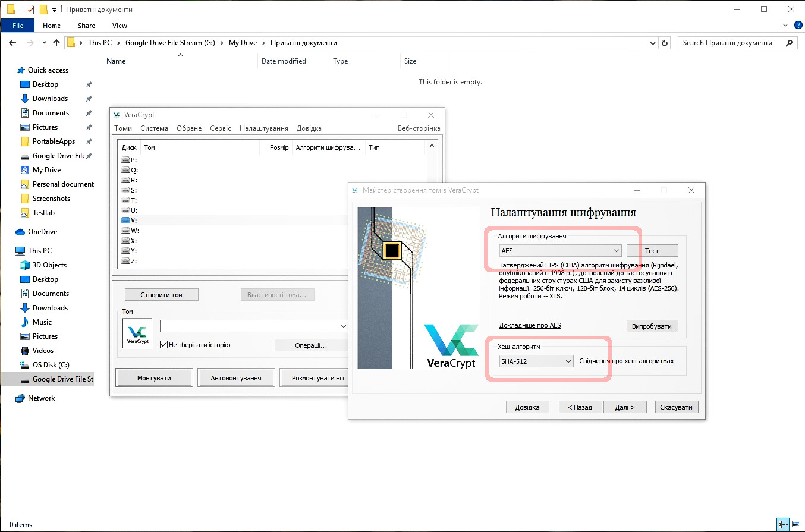Select drive S: in VeraCrypt drive list
This screenshot has width=805, height=532.
[x=129, y=190]
